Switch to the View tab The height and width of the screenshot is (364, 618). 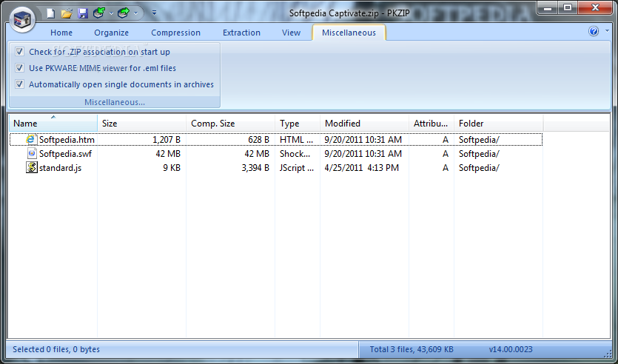(x=292, y=33)
